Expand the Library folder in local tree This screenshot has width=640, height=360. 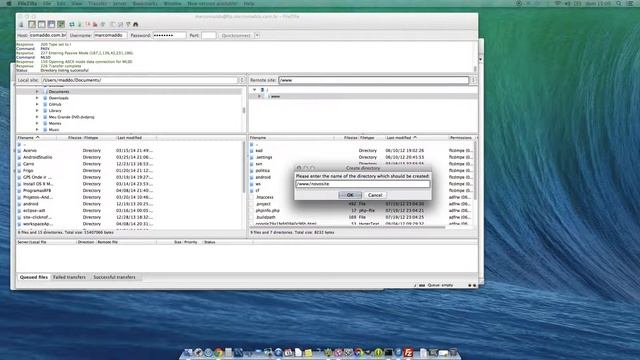click(x=37, y=111)
